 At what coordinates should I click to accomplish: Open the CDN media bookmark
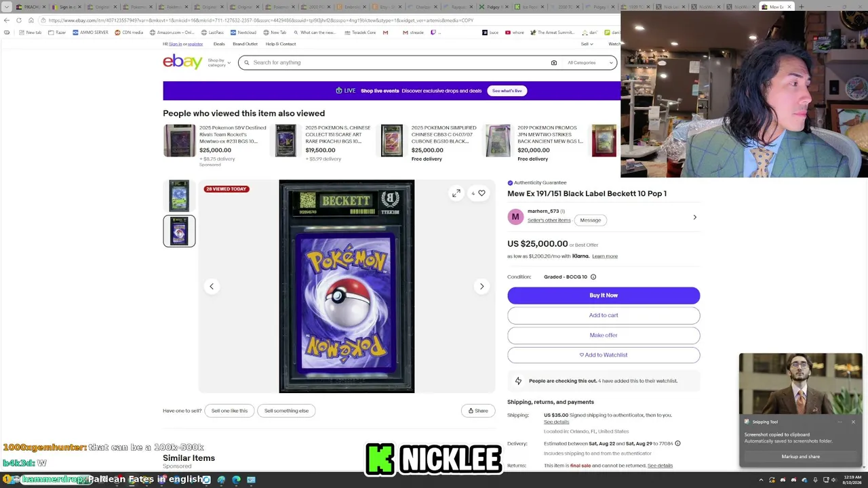click(x=129, y=33)
